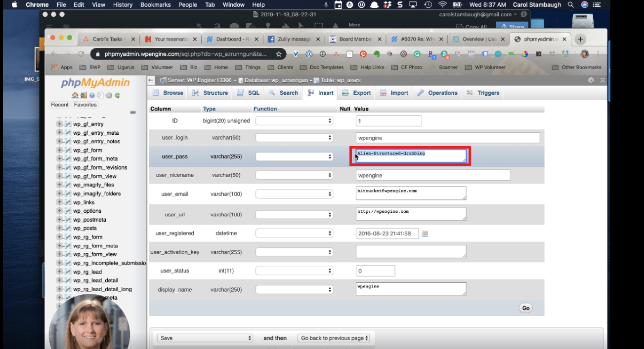Open the Doc Templates bookmarks folder
Viewport: 644px width, 349px height.
coord(321,67)
